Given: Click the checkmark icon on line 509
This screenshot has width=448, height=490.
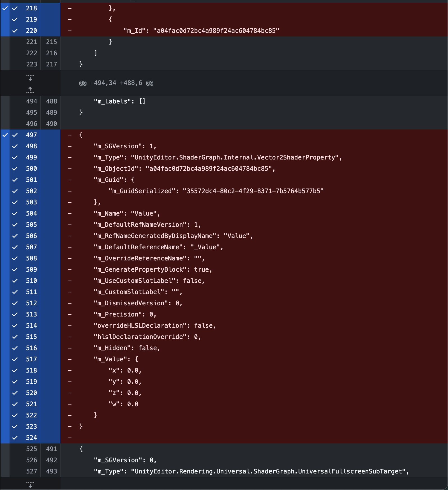Looking at the screenshot, I should 15,269.
